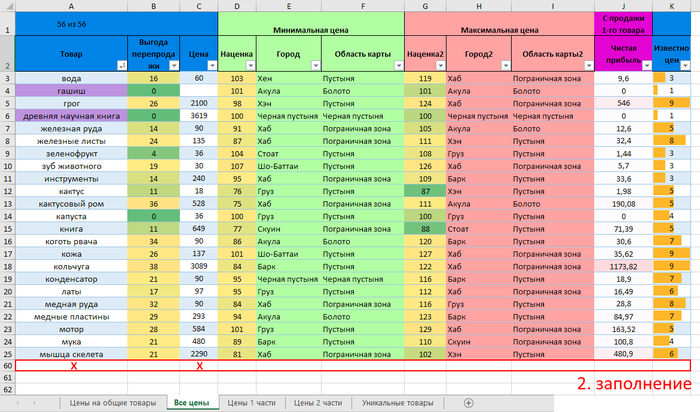Switch to the Цены 2 части sheet
Screen dimensions: 700x412
tap(320, 402)
